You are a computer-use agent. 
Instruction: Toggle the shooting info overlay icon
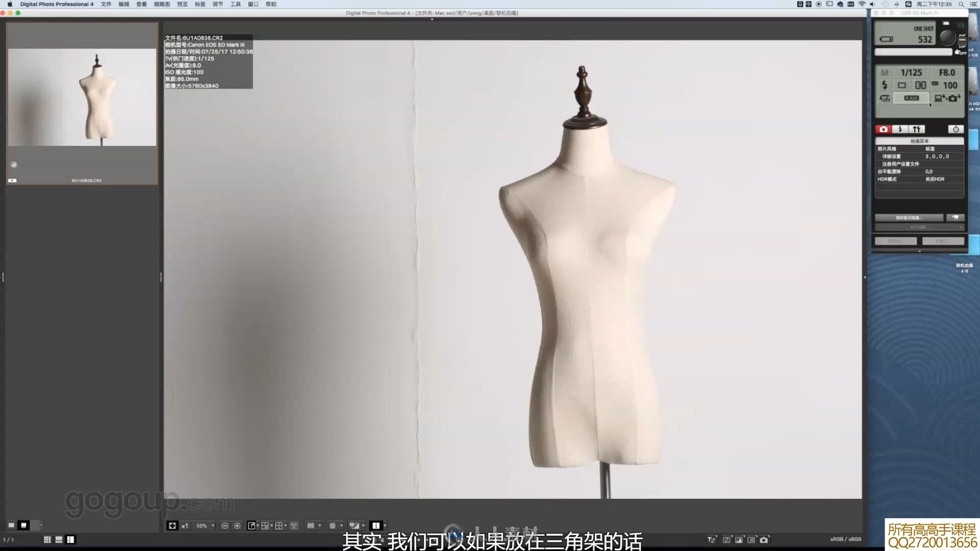[376, 525]
